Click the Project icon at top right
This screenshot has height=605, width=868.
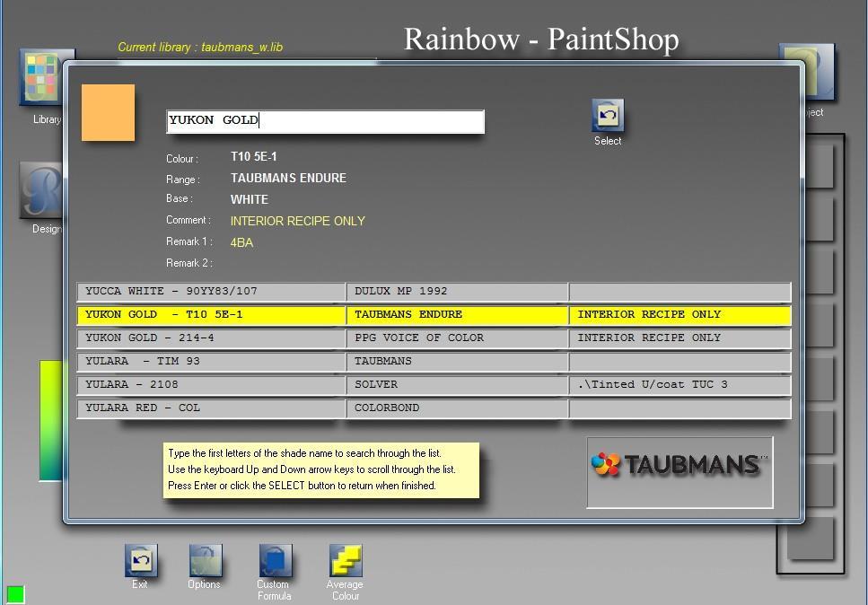click(818, 72)
